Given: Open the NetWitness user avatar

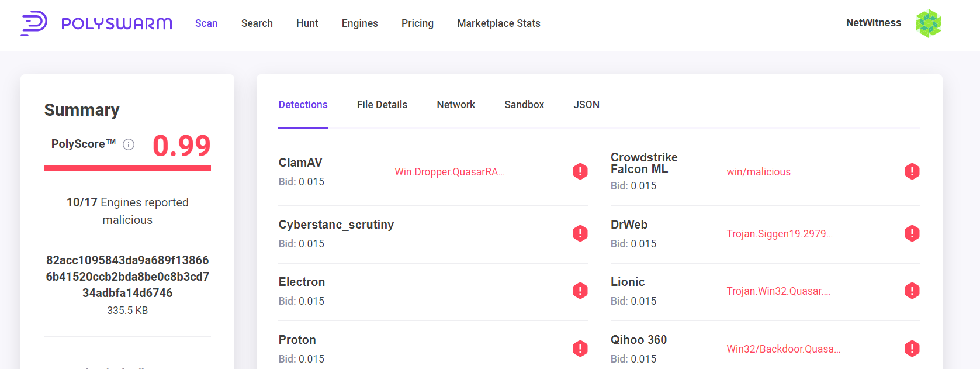Looking at the screenshot, I should [928, 23].
